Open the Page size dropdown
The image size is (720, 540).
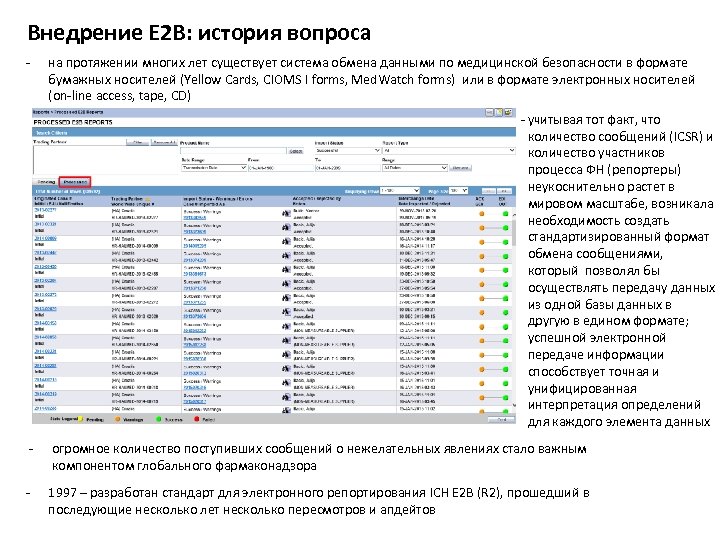458,191
